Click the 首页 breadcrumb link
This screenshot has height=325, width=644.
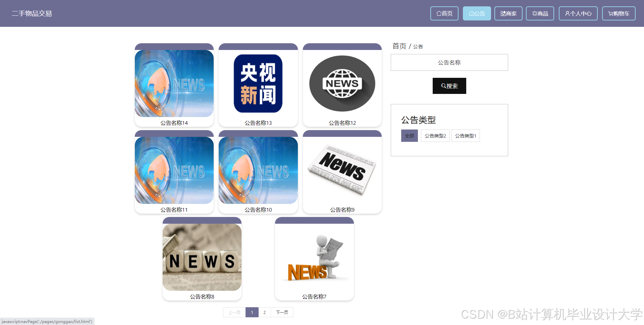(399, 46)
